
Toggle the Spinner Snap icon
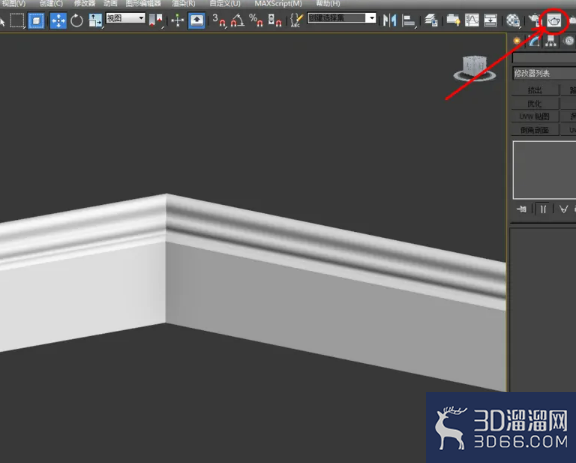[274, 20]
